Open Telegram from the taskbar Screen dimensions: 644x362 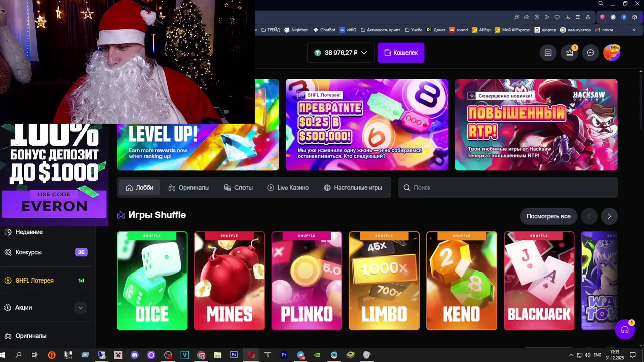tap(300, 355)
